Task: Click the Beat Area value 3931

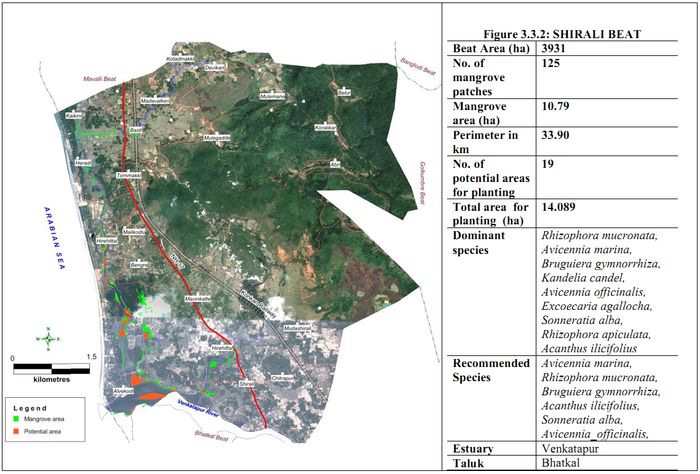Action: coord(558,48)
